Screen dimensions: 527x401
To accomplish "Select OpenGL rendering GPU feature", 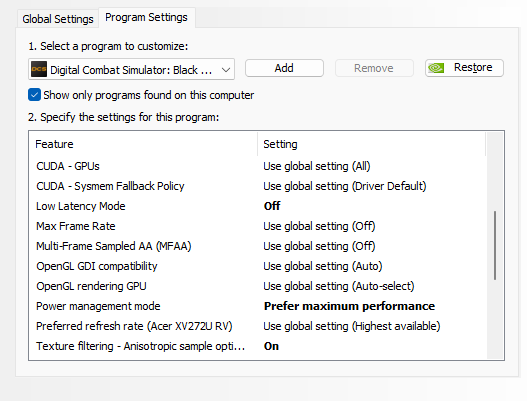I will coord(91,286).
